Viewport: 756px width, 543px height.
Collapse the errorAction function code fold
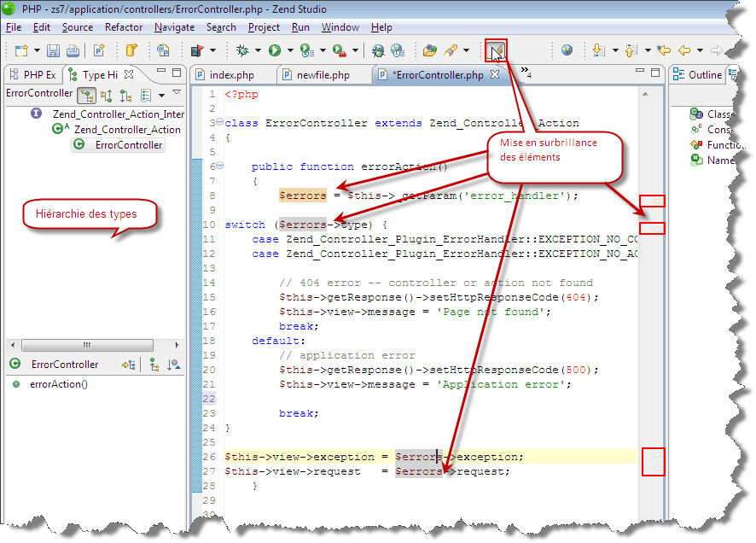click(x=219, y=166)
